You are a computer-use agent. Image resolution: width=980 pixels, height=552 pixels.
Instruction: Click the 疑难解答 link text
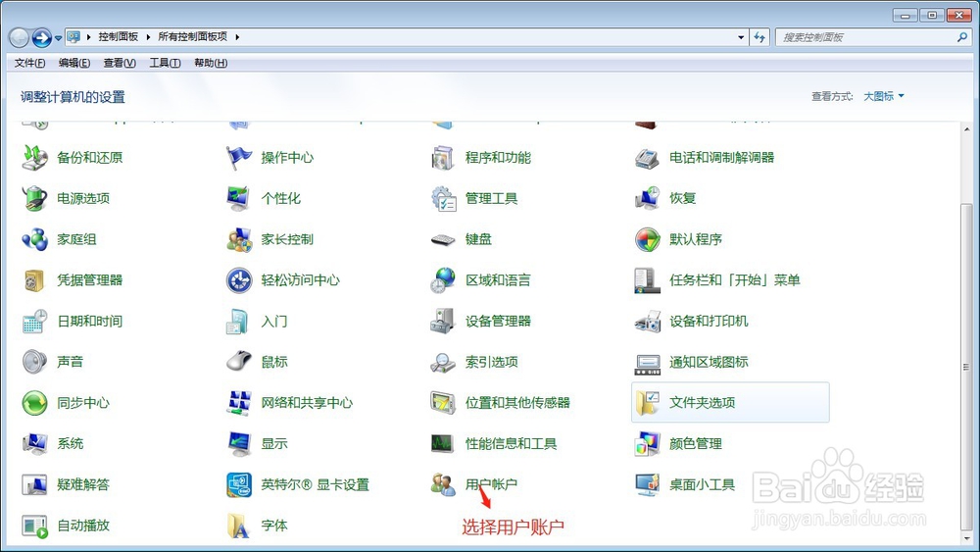pos(83,484)
